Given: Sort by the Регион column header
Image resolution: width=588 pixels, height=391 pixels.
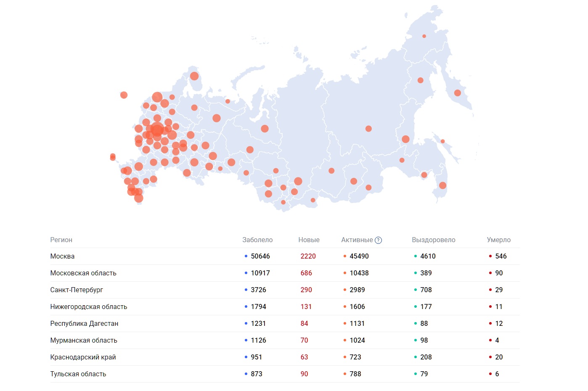Looking at the screenshot, I should coord(61,240).
